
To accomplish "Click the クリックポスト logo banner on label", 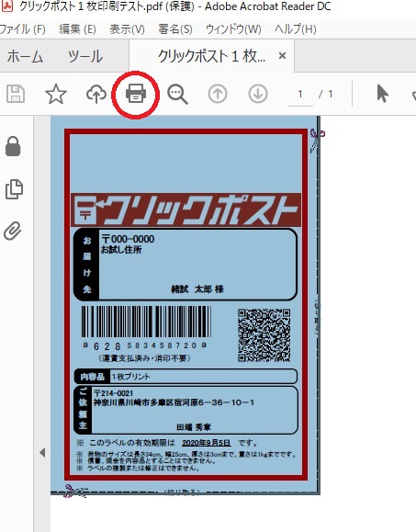I will 186,209.
